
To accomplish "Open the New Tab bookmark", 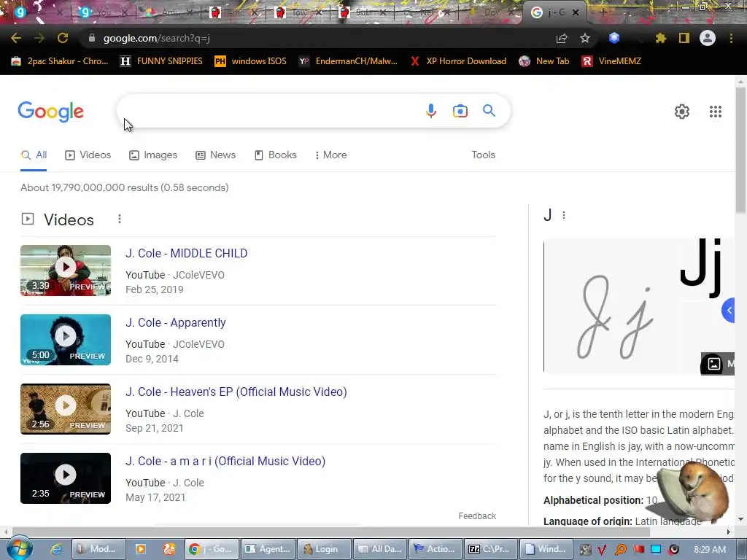I will (544, 61).
